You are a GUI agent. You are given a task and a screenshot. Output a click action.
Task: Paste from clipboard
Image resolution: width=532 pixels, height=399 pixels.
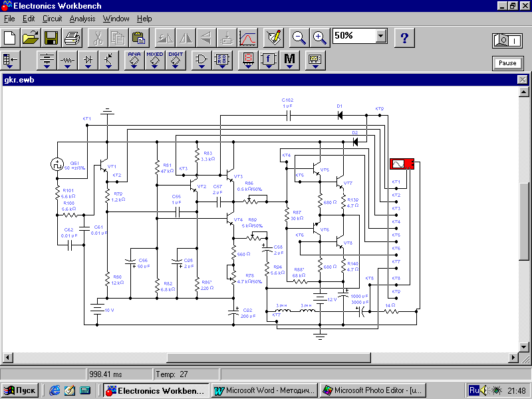[x=139, y=37]
